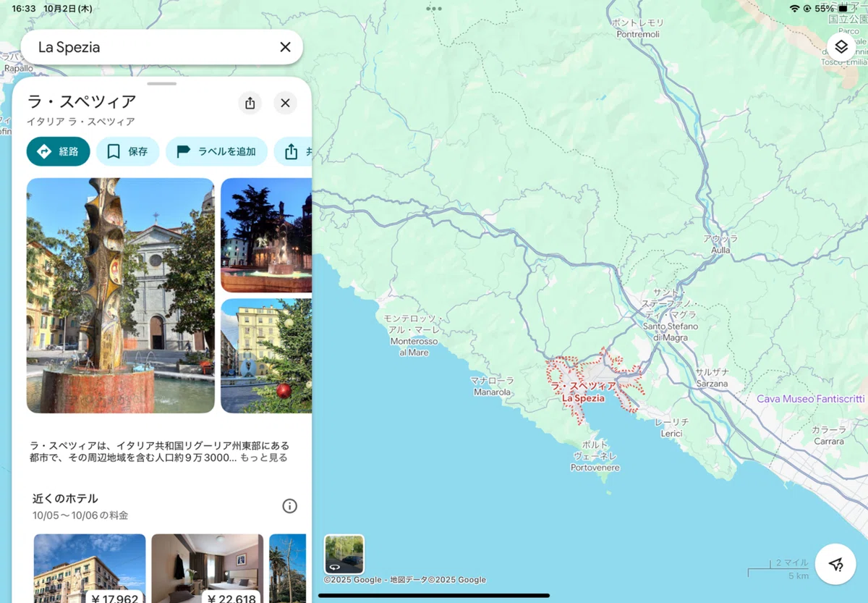The width and height of the screenshot is (868, 603).
Task: Expand description with もっと見る
Action: [x=264, y=457]
